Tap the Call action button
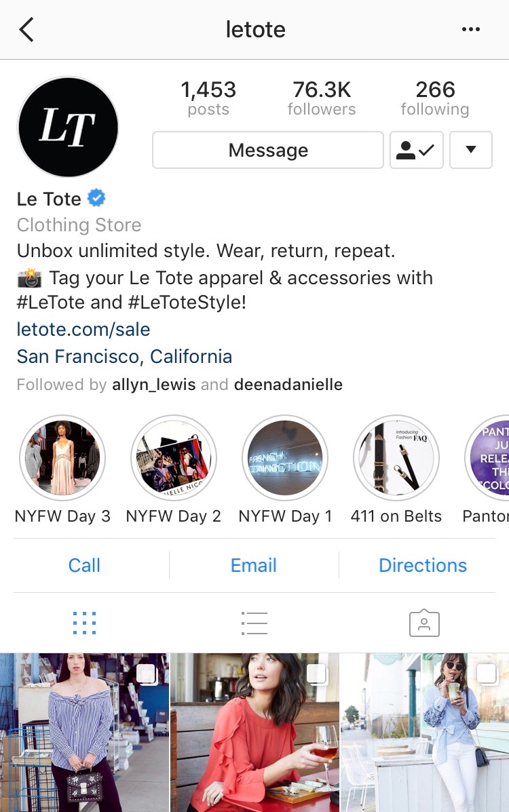 [x=84, y=565]
